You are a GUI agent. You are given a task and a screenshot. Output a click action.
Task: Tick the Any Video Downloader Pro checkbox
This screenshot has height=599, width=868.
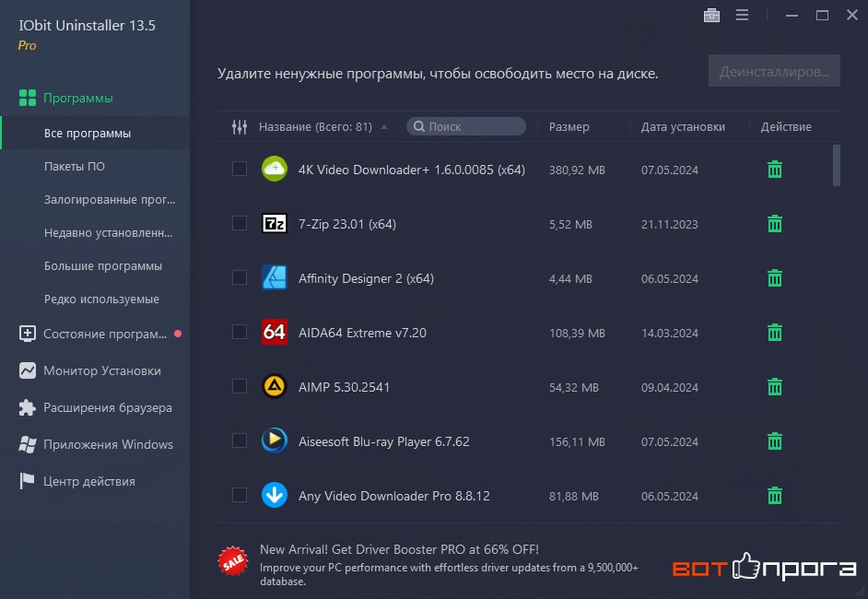click(240, 495)
